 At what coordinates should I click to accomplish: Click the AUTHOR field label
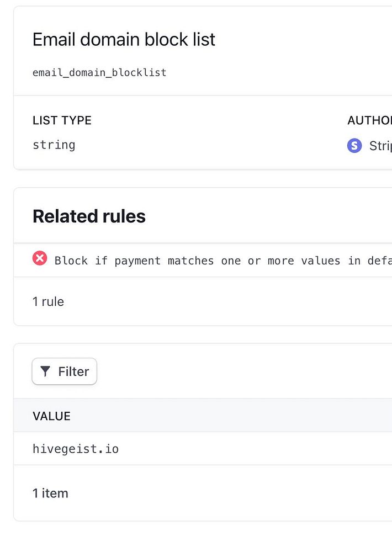[369, 120]
